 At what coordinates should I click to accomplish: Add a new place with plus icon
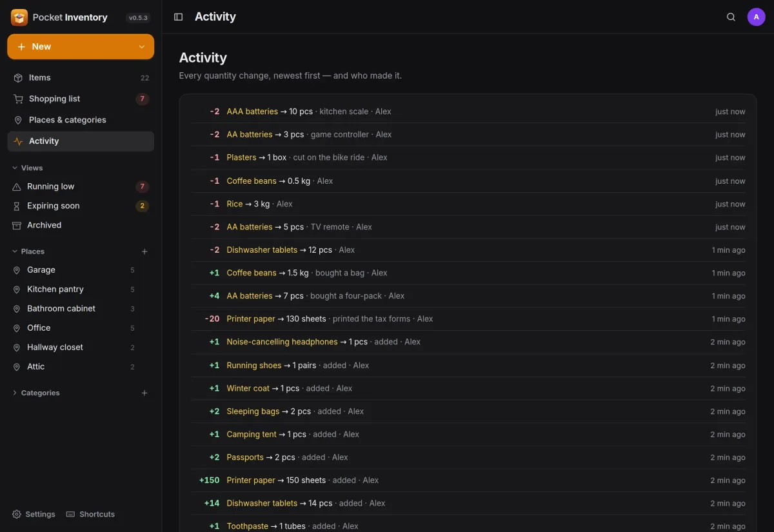pos(144,251)
